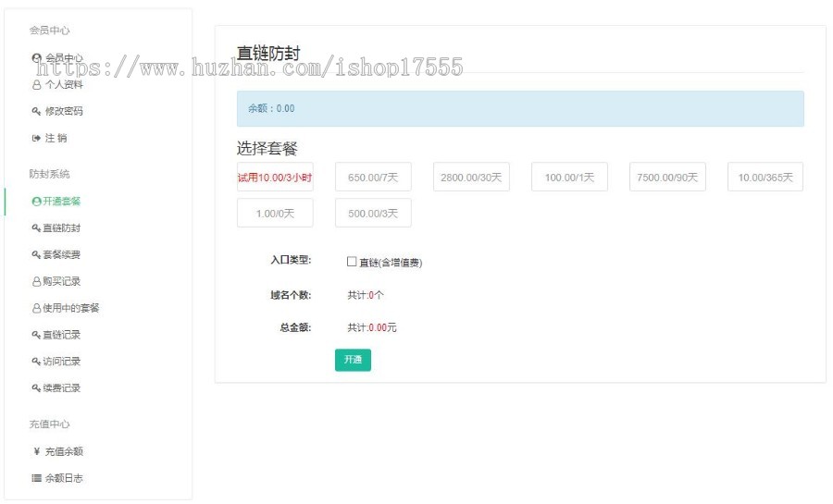
Task: Open 余额日志 page
Action: click(64, 478)
